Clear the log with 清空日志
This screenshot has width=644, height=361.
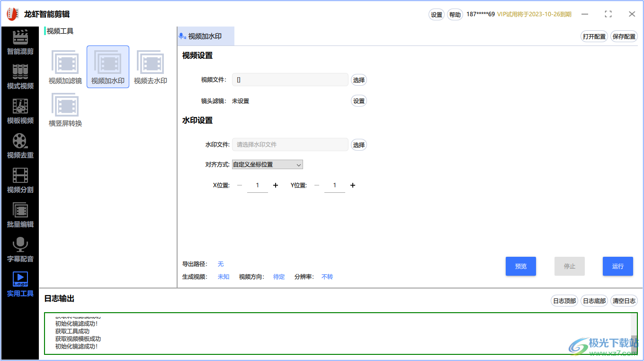[x=624, y=300]
